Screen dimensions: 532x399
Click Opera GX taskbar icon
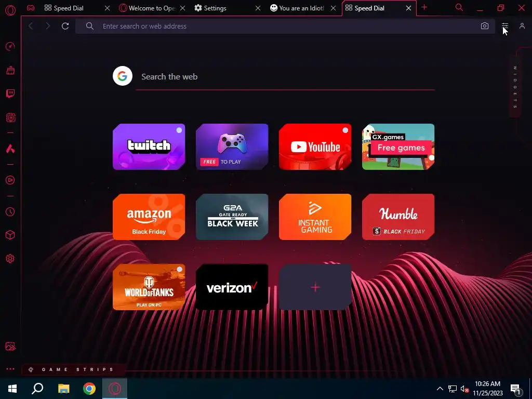[115, 389]
